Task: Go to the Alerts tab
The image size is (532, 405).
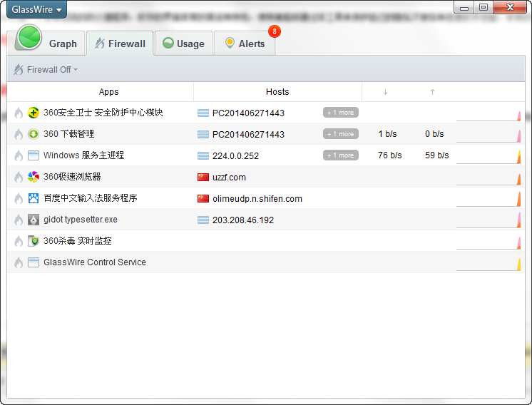Action: (x=245, y=43)
